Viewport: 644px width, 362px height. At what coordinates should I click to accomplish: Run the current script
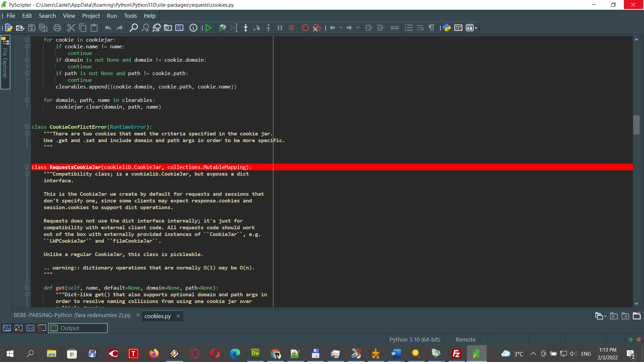tap(208, 27)
